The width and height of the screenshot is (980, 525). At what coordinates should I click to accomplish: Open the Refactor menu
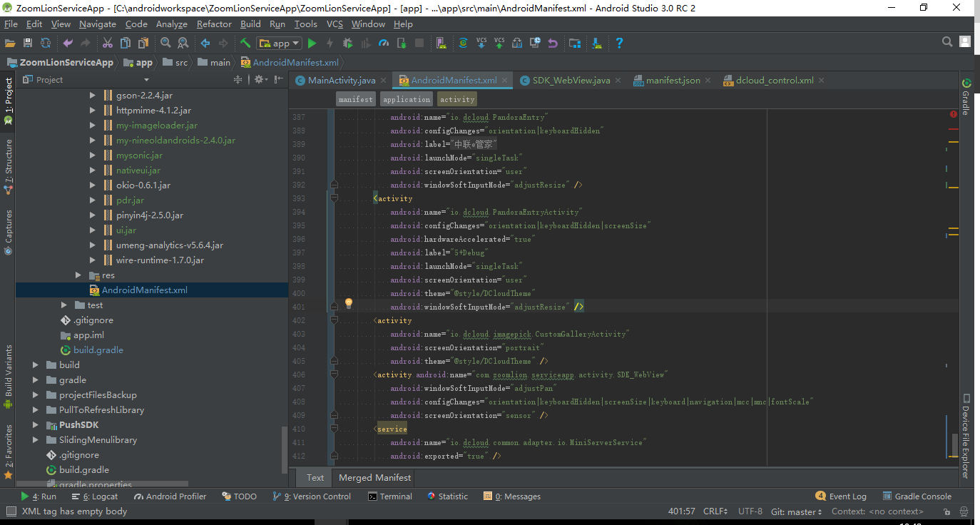point(214,24)
